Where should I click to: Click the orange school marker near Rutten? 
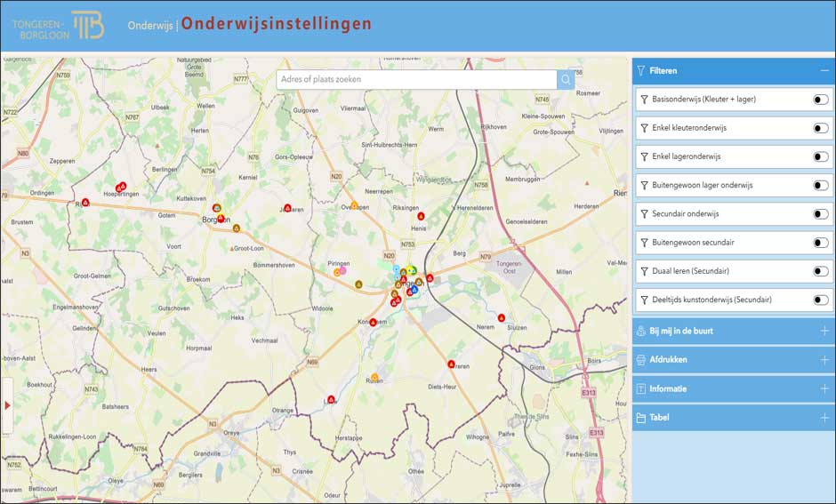point(374,378)
